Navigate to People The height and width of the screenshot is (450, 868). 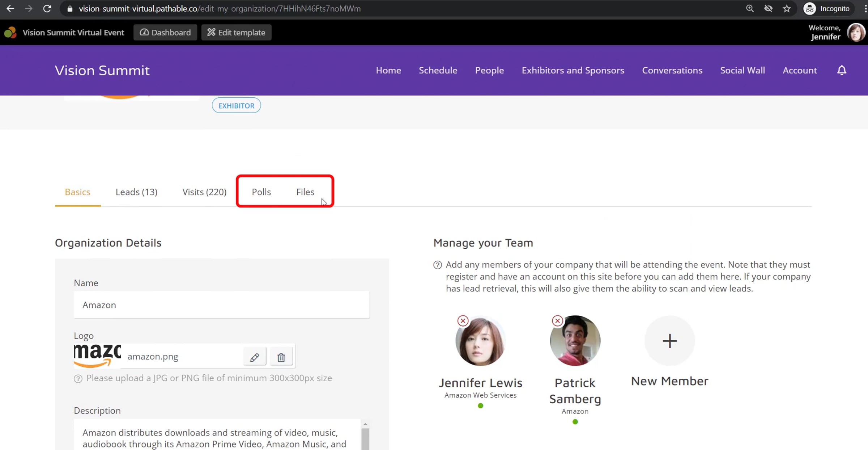489,70
